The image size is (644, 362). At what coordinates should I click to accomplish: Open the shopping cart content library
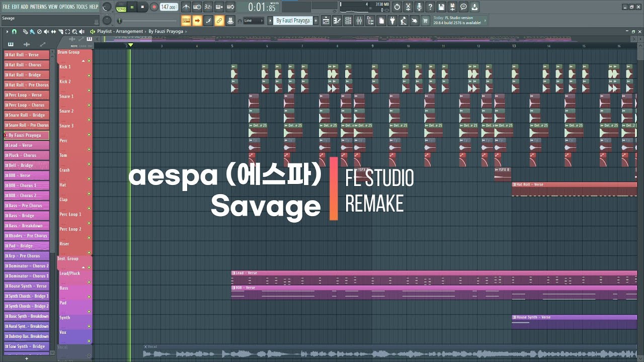[x=425, y=21]
